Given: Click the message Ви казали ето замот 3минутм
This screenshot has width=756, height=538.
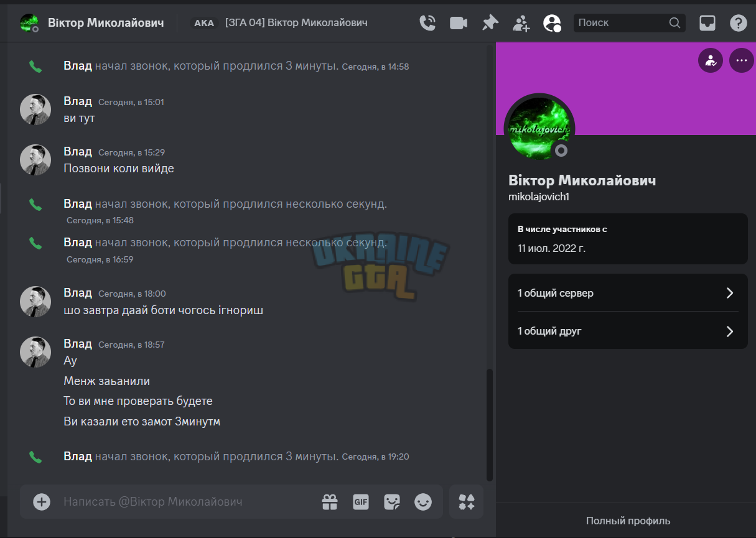Looking at the screenshot, I should 142,422.
